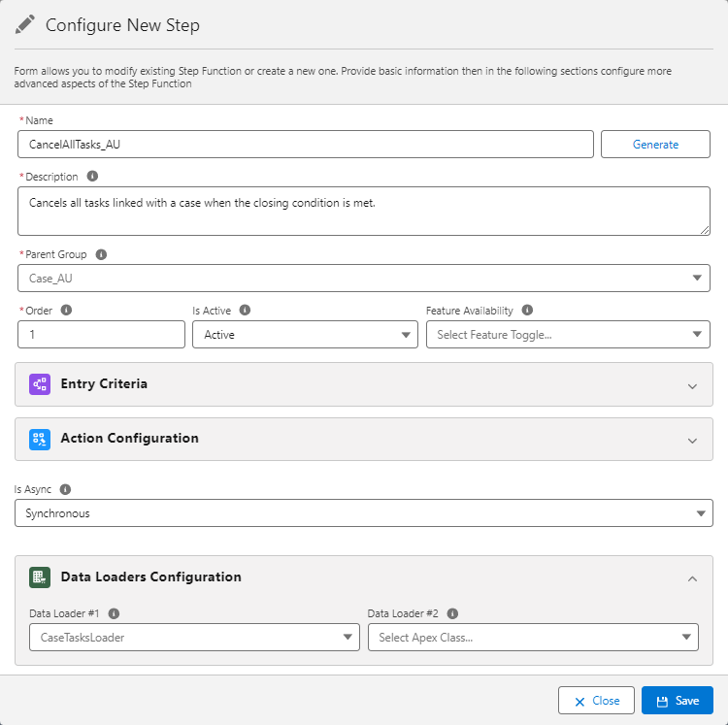
Task: Click into the Name input field
Action: (x=306, y=145)
